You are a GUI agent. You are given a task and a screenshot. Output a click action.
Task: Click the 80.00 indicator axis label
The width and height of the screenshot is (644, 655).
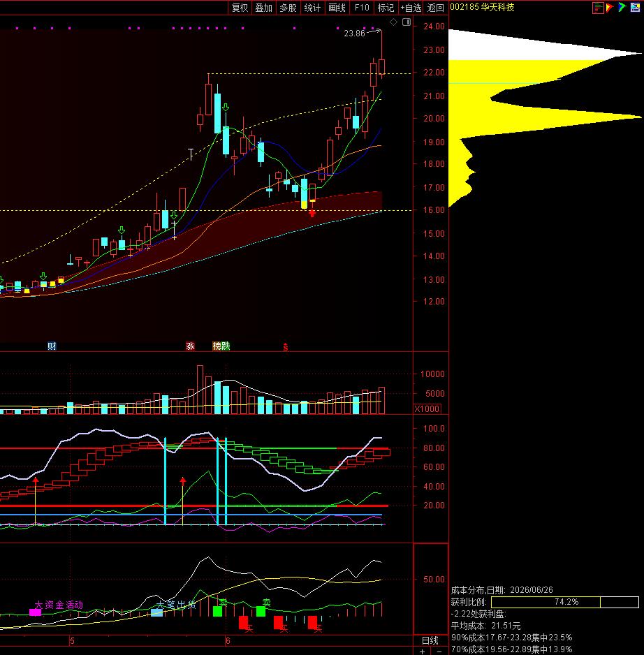(434, 448)
